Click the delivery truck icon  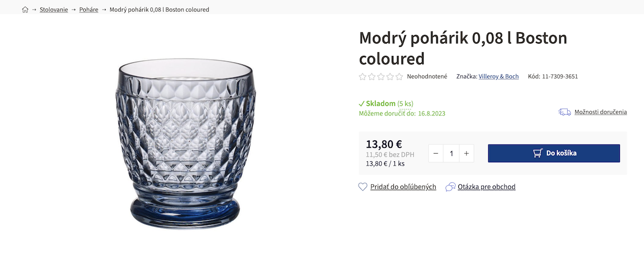565,112
